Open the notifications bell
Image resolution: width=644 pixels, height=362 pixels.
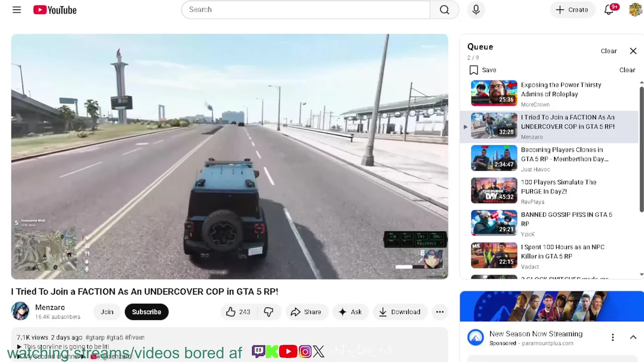click(609, 10)
